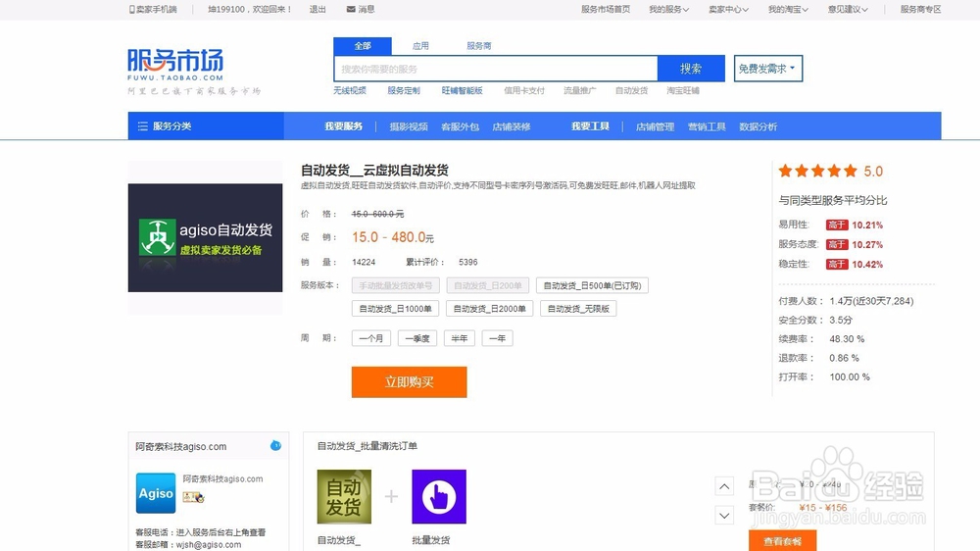Click the blue notification badge beside 阿奇索科技
The height and width of the screenshot is (551, 980).
[275, 446]
